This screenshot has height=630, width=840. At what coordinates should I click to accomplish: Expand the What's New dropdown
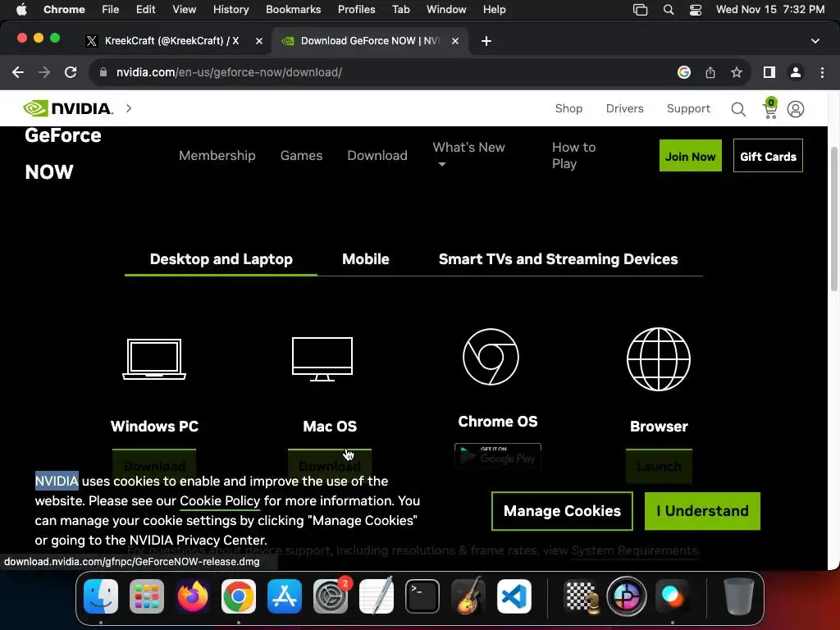tap(468, 155)
